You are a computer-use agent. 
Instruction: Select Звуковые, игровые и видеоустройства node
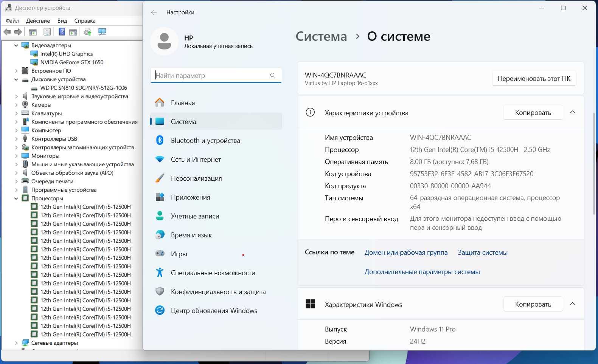[80, 96]
